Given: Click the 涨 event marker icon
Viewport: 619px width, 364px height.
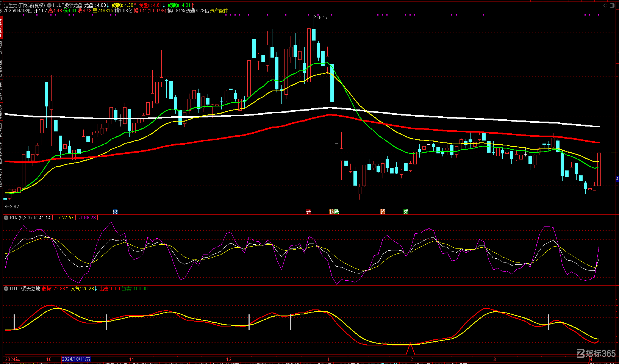Looking at the screenshot, I should click(308, 211).
